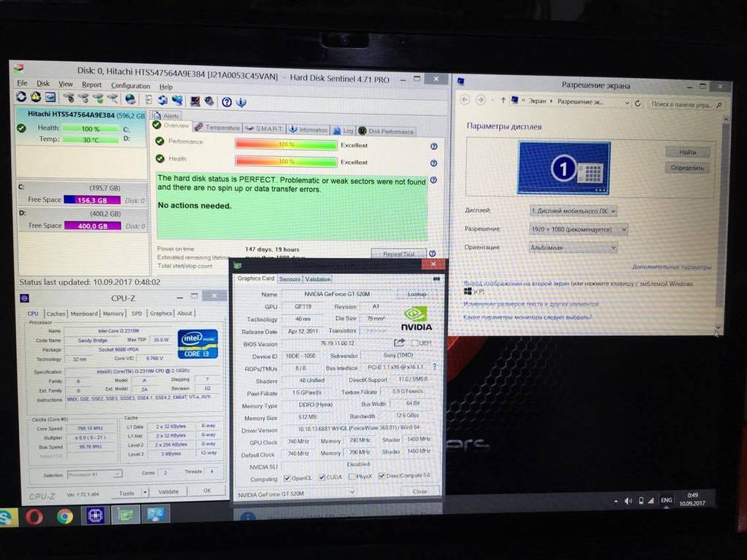Toggle the UEFI checkbox in GPU-Z
747x560 pixels.
click(x=414, y=343)
